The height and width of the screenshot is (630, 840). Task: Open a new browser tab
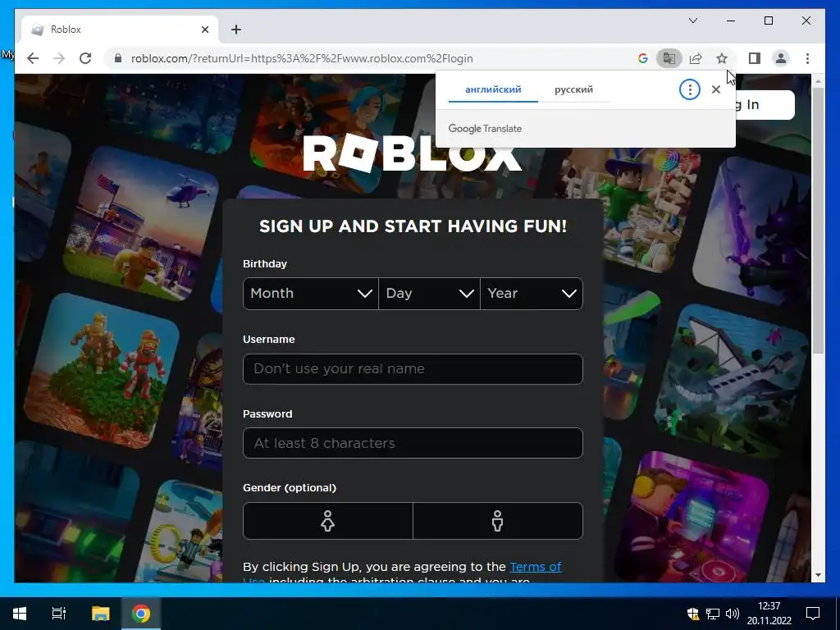click(x=236, y=30)
